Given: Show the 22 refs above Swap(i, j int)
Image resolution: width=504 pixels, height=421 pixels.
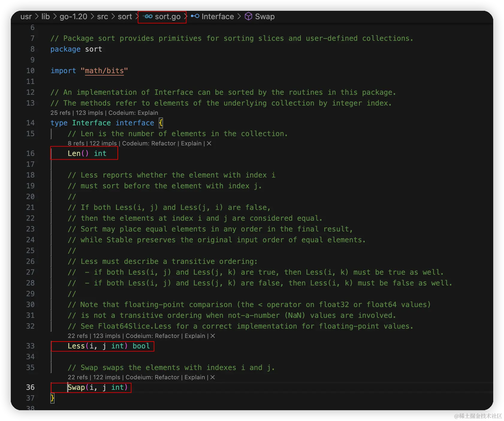Looking at the screenshot, I should 78,377.
